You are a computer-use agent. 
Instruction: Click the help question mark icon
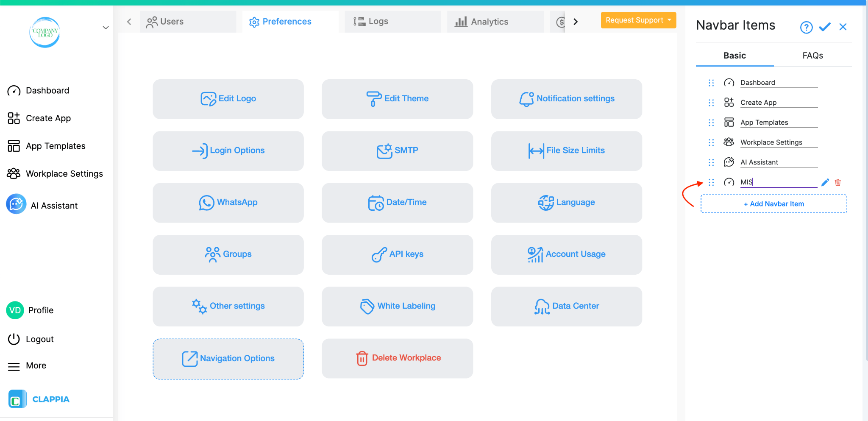click(807, 27)
